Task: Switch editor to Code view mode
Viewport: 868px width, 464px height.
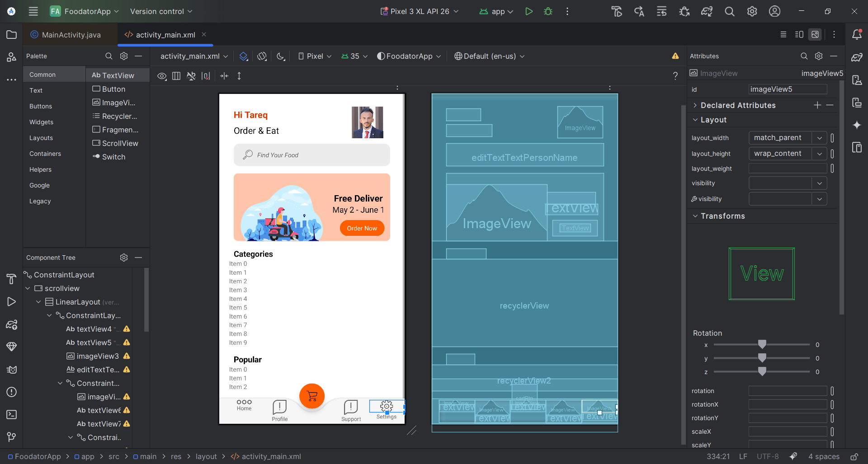Action: point(783,34)
